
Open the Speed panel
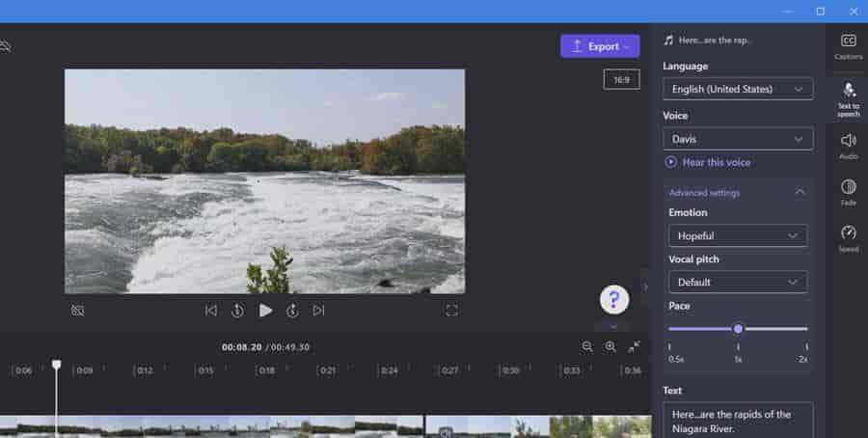848,238
